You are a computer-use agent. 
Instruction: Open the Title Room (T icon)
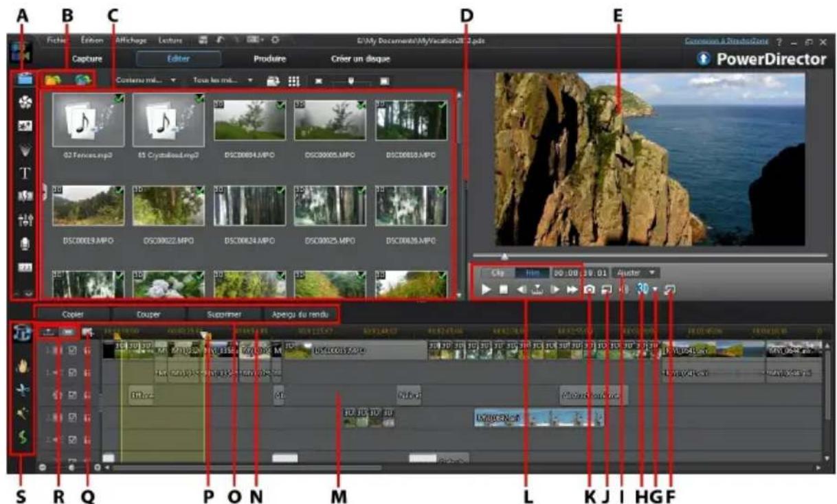[x=24, y=172]
